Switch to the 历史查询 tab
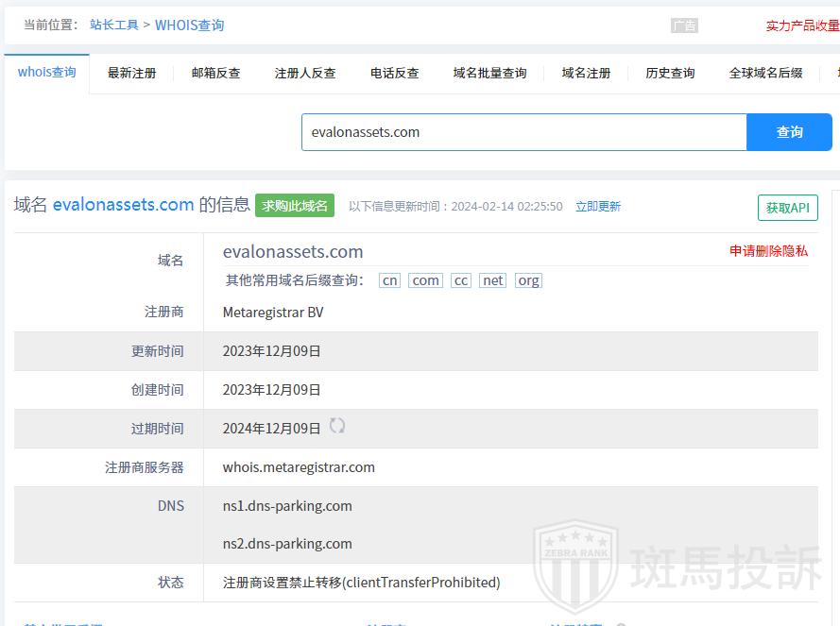This screenshot has width=840, height=626. click(670, 74)
